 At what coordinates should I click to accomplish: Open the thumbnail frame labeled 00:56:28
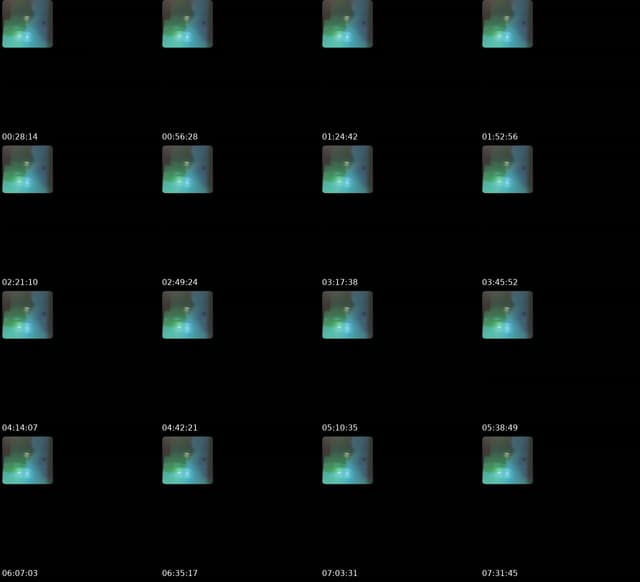(187, 24)
